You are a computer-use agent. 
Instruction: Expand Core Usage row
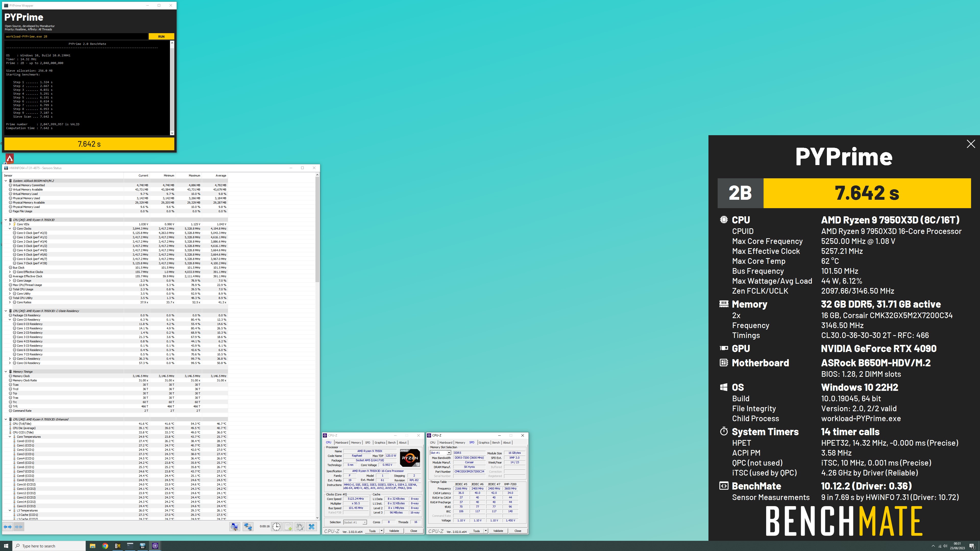click(x=10, y=281)
